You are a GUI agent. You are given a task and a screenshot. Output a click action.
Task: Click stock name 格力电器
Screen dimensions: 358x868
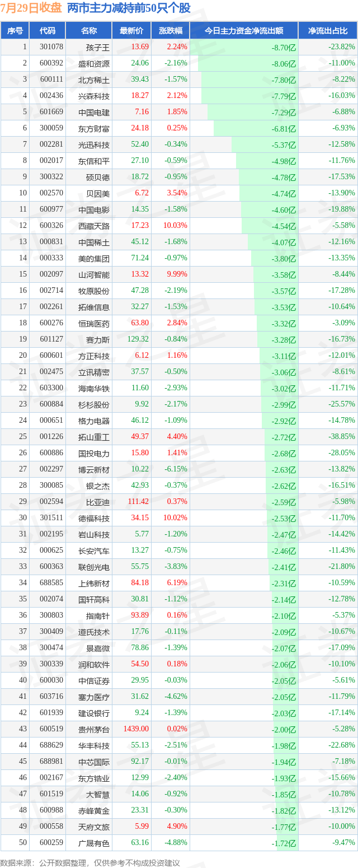(94, 421)
